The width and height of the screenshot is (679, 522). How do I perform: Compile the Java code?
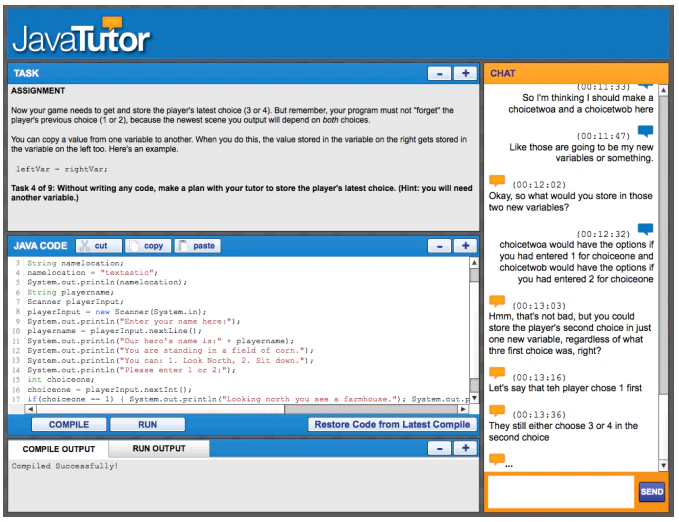tap(69, 424)
